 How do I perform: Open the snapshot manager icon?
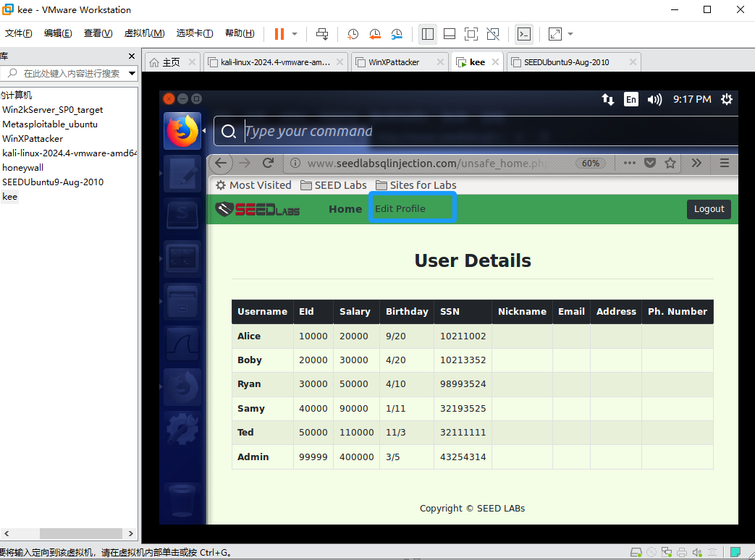pyautogui.click(x=397, y=34)
